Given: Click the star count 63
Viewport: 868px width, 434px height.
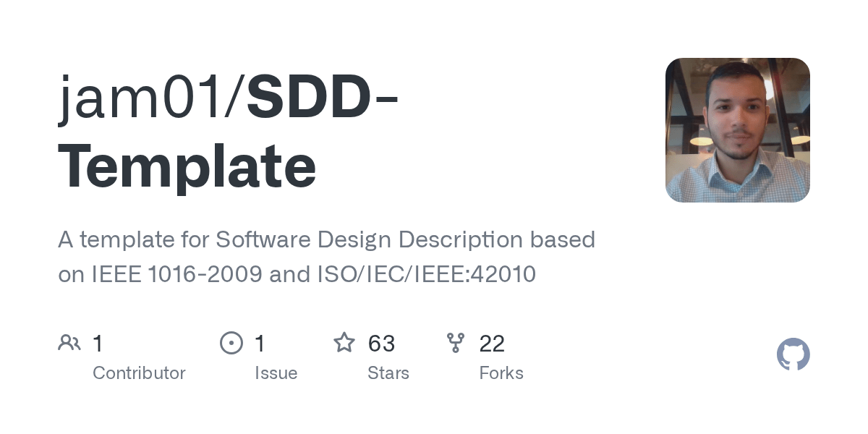Looking at the screenshot, I should pyautogui.click(x=381, y=343).
